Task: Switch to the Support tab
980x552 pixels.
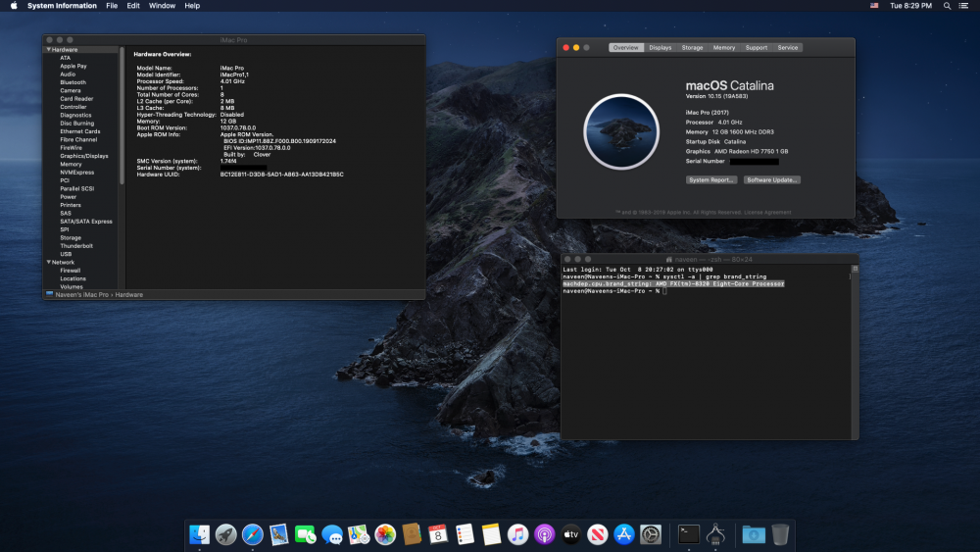Action: [757, 47]
